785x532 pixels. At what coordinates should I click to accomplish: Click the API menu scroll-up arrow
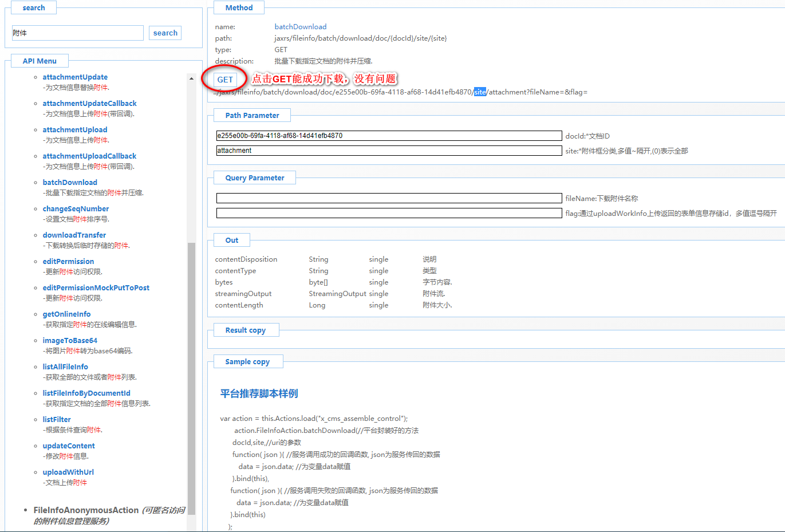[x=191, y=78]
